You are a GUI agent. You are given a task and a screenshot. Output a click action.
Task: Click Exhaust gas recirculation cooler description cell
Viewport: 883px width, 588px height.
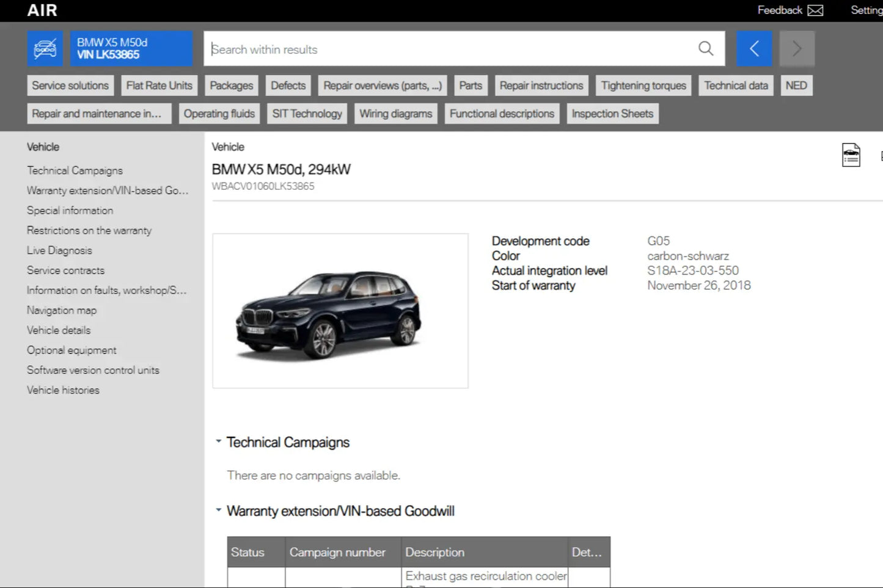pos(486,578)
